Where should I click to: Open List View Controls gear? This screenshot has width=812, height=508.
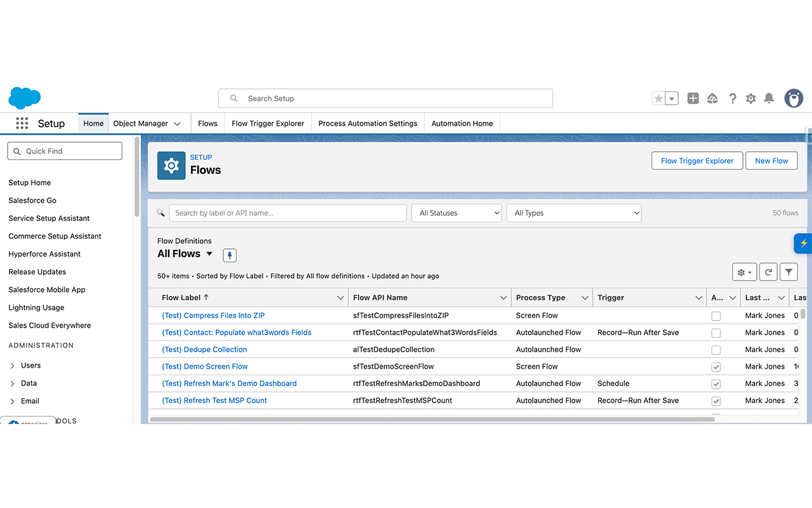pos(744,272)
